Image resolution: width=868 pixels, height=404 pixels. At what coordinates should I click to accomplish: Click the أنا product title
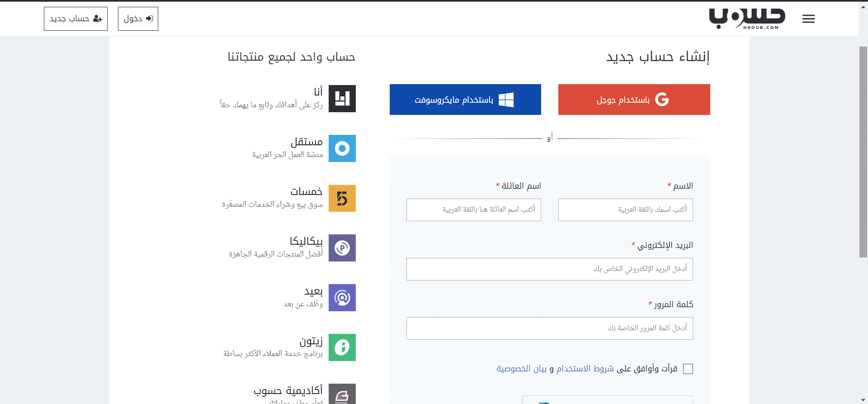[x=318, y=91]
